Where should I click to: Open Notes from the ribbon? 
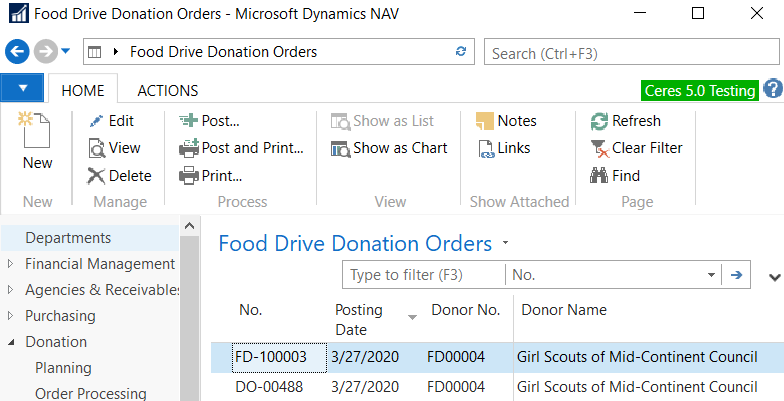[x=485, y=121]
